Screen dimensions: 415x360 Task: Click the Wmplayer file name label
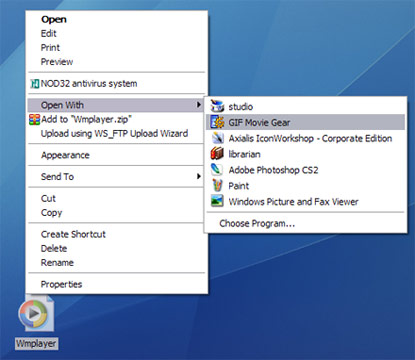pyautogui.click(x=36, y=344)
